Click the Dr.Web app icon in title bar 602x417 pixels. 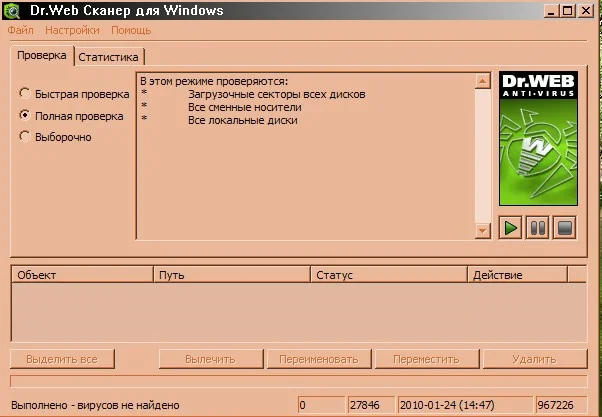(x=11, y=10)
